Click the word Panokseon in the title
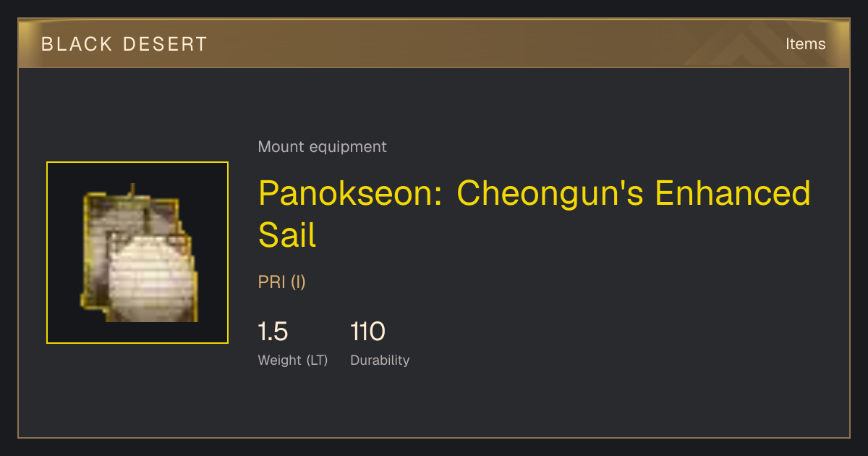Screen dimensions: 868x456 coord(352,193)
